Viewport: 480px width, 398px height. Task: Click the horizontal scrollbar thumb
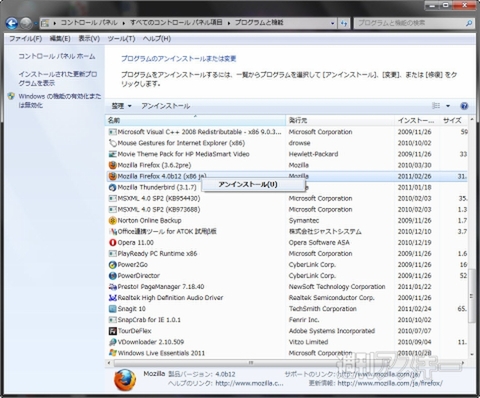(251, 363)
